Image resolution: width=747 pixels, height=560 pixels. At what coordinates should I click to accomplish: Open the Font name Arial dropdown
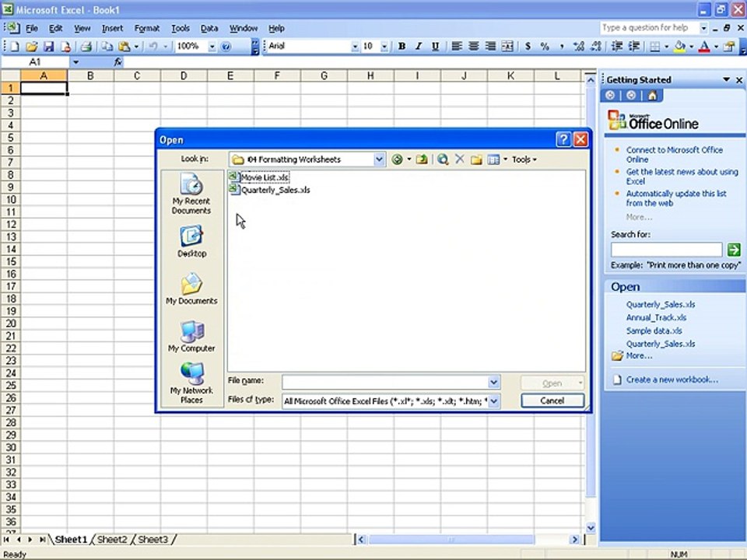click(x=355, y=46)
